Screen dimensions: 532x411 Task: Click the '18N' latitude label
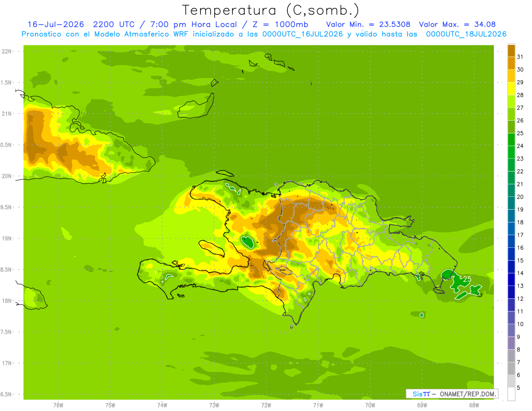[x=7, y=301]
